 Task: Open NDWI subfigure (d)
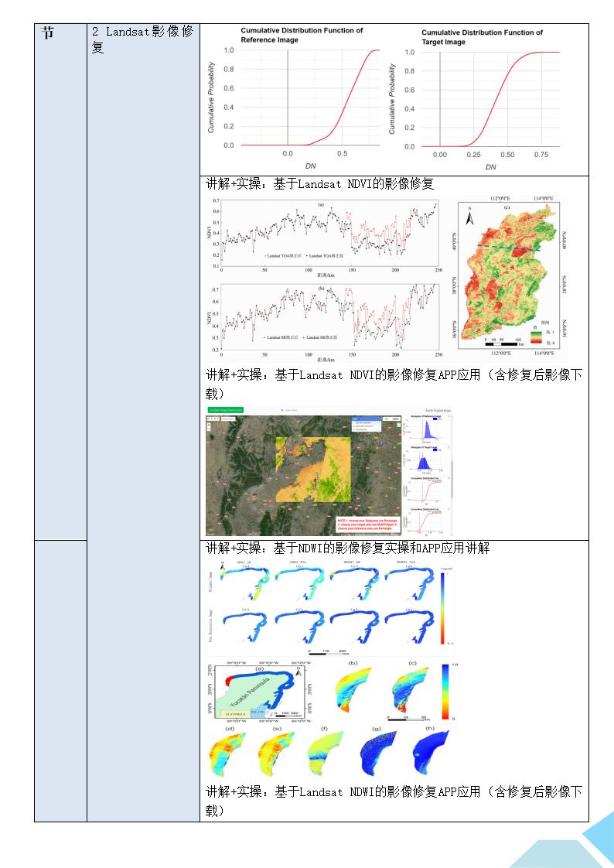tap(227, 753)
